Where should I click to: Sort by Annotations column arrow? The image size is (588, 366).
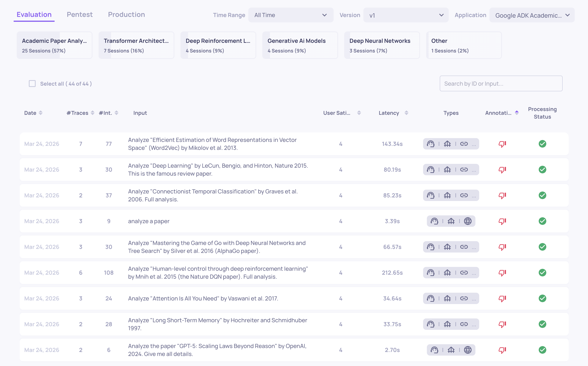point(517,113)
